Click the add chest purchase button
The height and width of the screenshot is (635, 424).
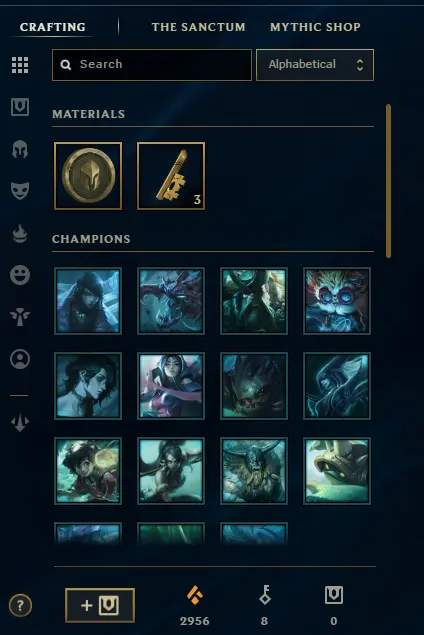pos(100,605)
